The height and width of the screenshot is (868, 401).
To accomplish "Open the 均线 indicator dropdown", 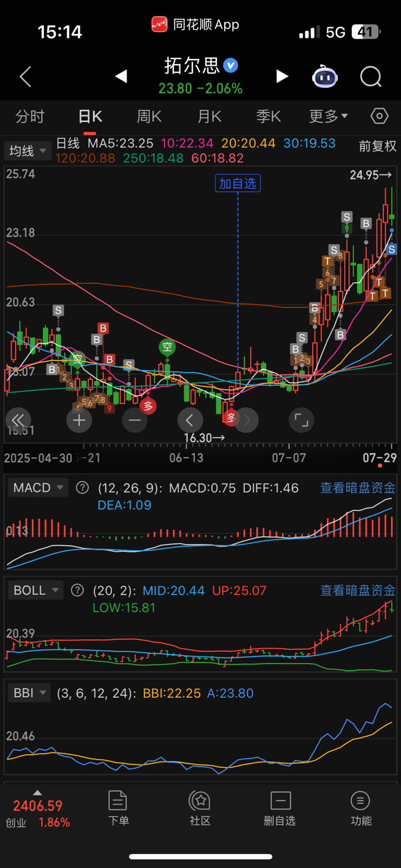I will tap(27, 151).
